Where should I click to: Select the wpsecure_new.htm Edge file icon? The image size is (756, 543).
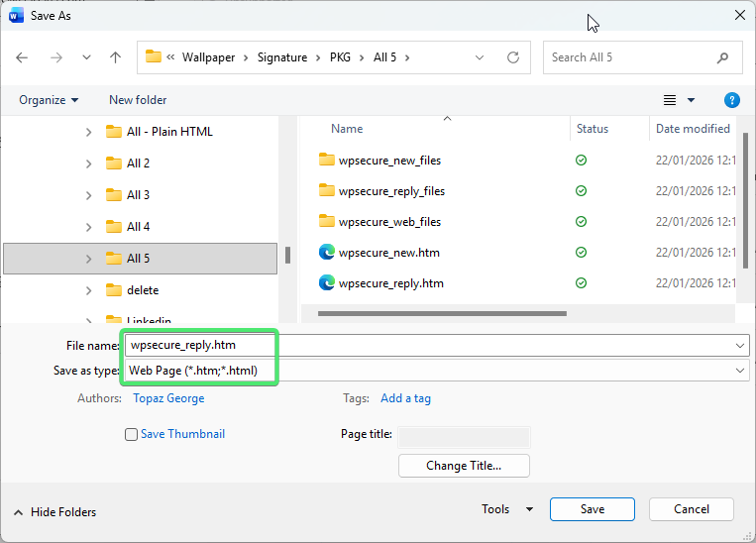[327, 253]
